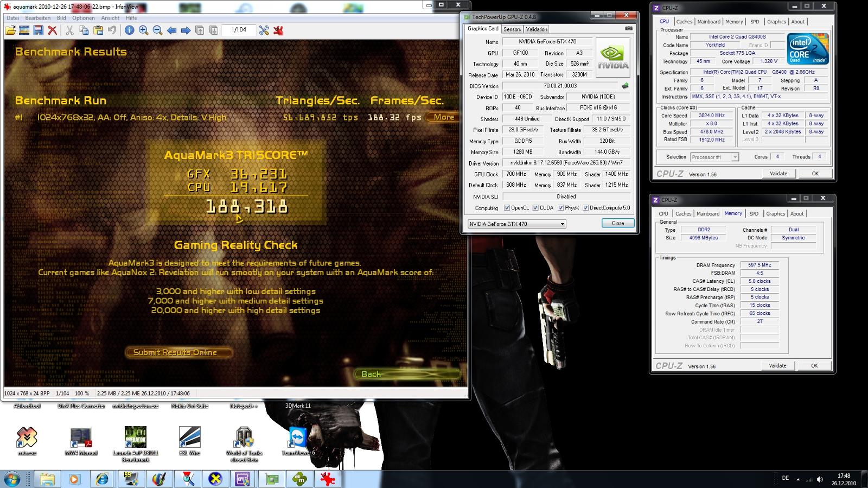
Task: Click the DE language indicator in tray
Action: click(786, 478)
